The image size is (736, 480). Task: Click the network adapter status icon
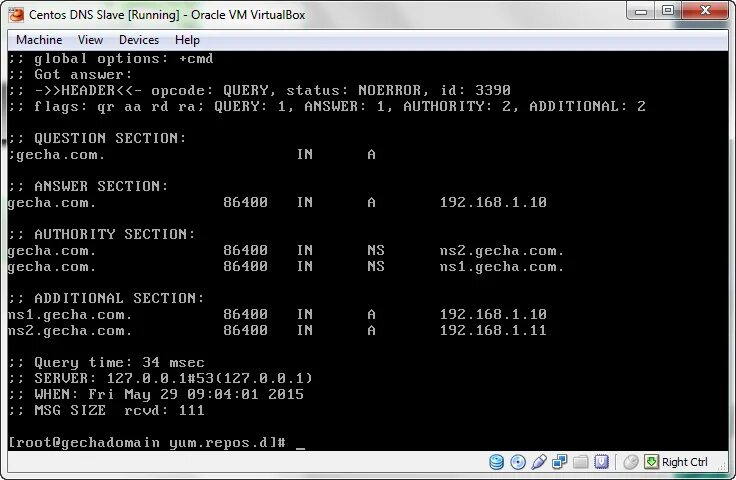560,462
